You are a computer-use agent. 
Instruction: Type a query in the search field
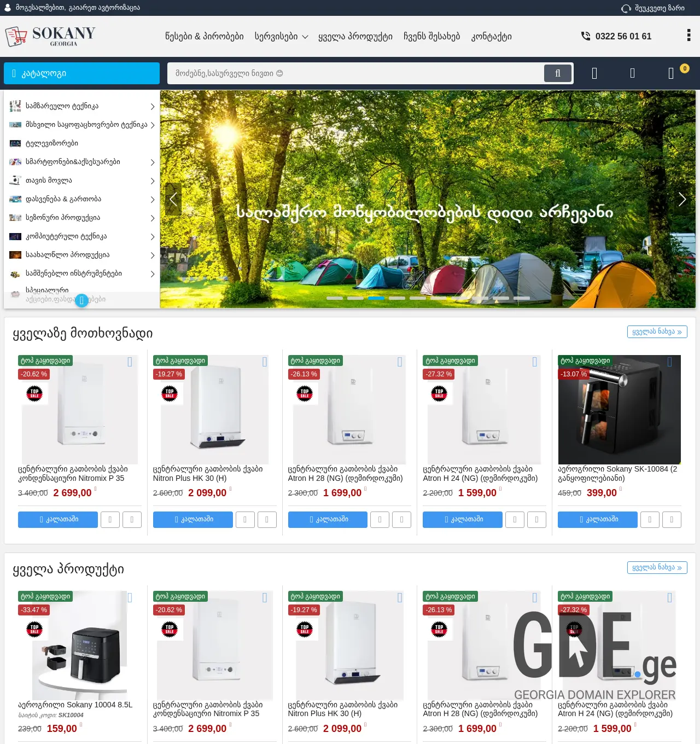[355, 73]
